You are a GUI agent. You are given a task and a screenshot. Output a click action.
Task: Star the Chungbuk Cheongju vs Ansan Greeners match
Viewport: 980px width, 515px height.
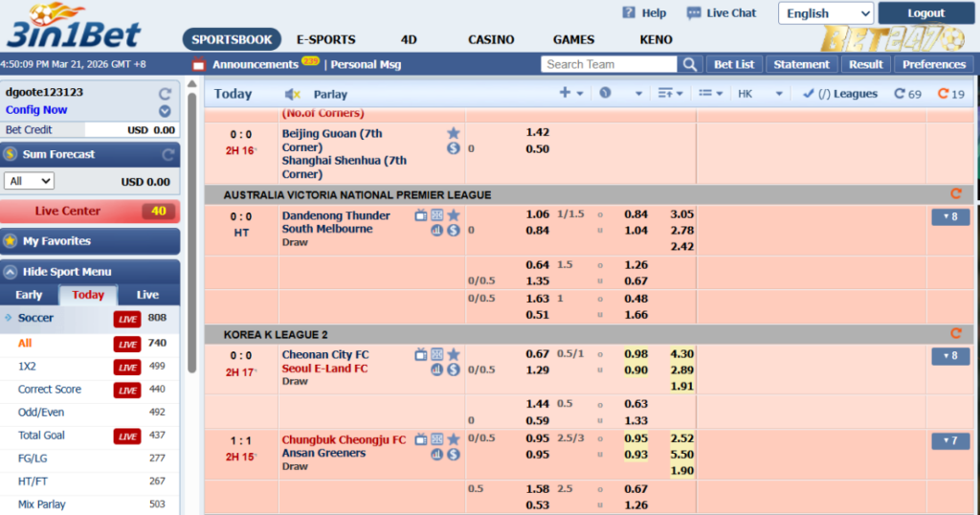[454, 439]
